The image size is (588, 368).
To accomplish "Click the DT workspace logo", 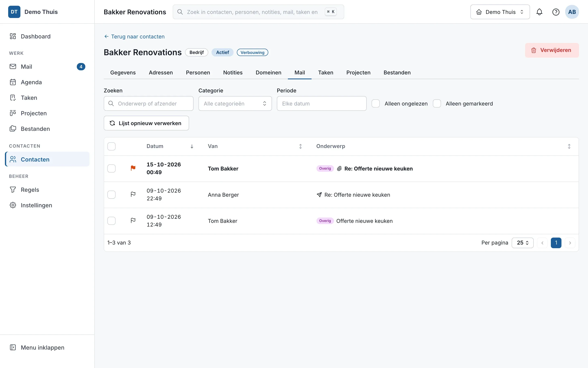I will coord(14,12).
